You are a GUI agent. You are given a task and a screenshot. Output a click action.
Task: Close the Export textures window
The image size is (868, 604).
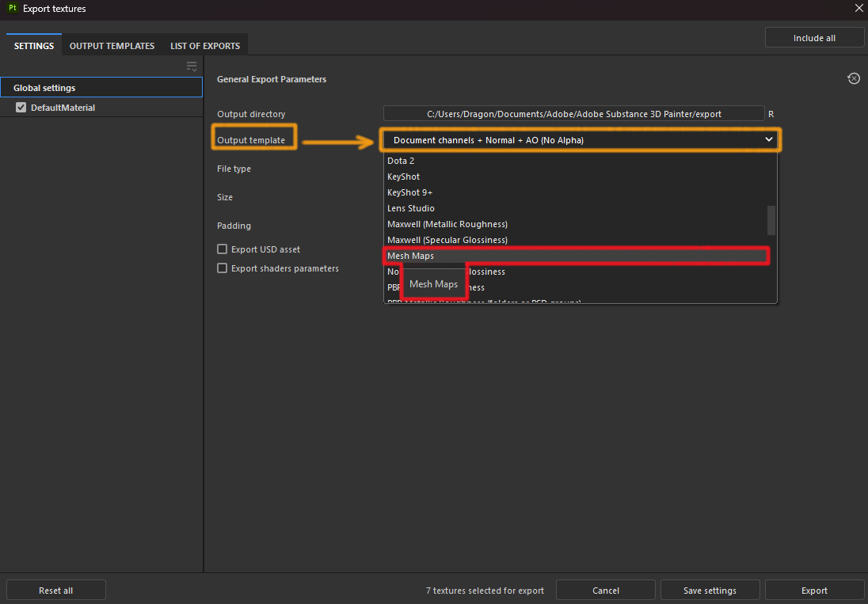tap(858, 9)
